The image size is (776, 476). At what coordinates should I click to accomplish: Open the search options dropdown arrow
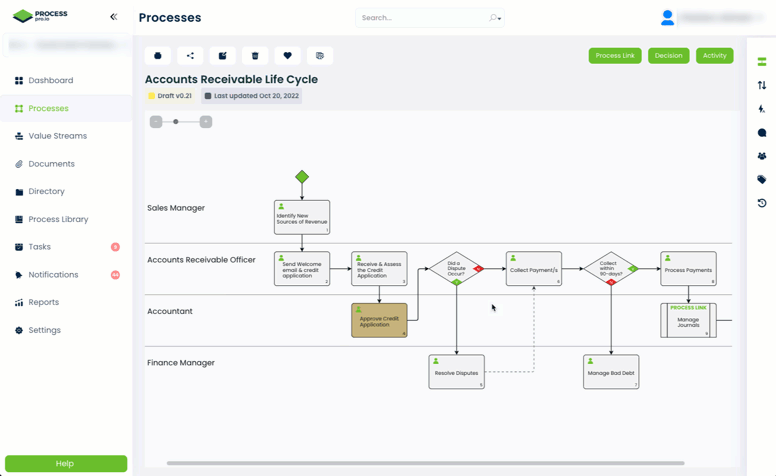tap(495, 18)
